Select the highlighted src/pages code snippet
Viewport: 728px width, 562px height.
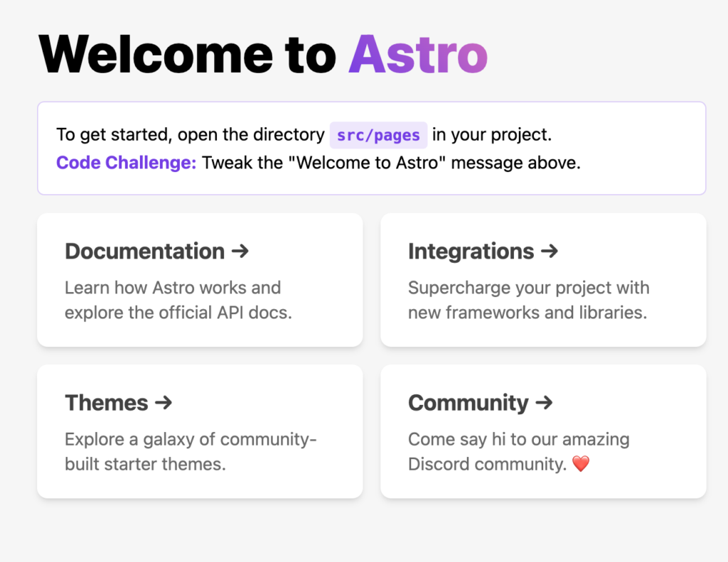click(x=378, y=134)
